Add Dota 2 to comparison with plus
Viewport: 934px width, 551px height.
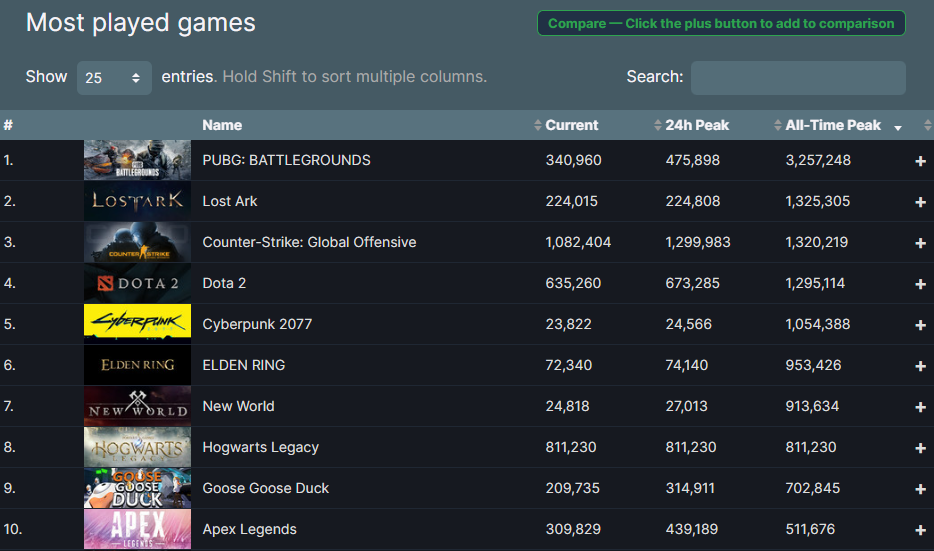[920, 284]
